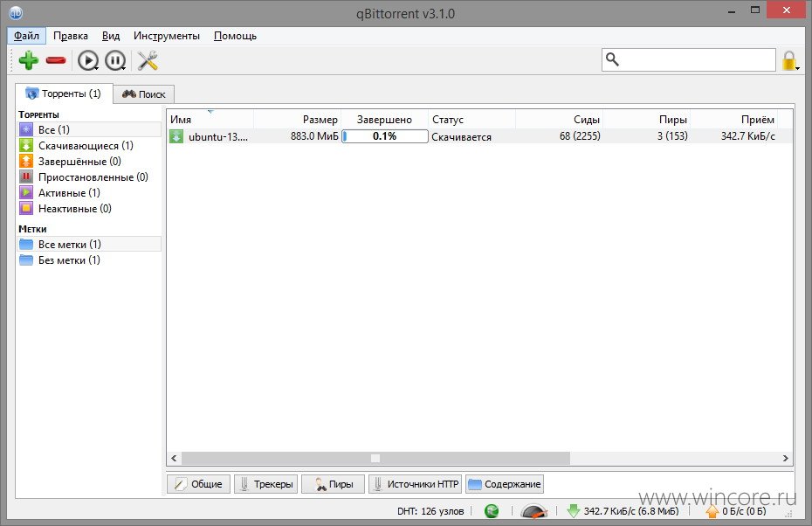This screenshot has height=526, width=812.
Task: Click the qBittorrent logo in title bar
Action: tap(16, 13)
